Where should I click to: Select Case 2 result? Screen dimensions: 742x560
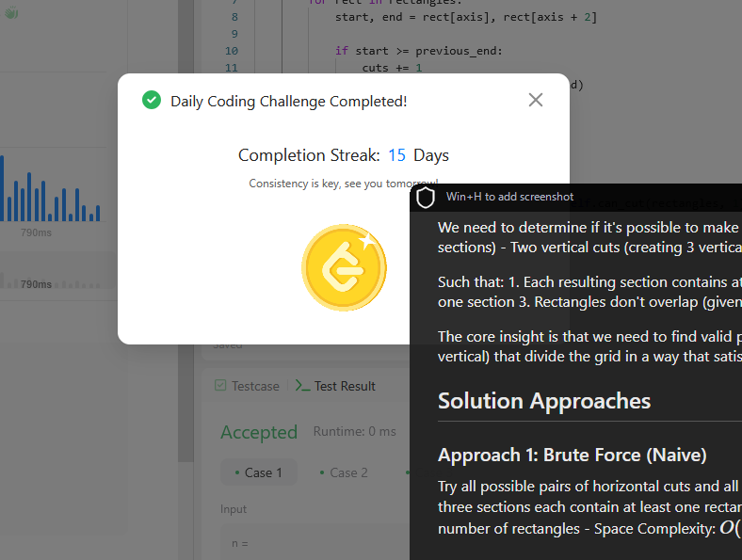coord(344,472)
